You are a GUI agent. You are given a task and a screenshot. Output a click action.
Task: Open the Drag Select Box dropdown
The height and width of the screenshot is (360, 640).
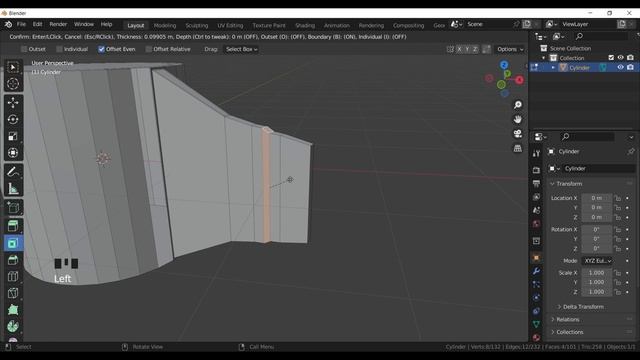coord(241,49)
